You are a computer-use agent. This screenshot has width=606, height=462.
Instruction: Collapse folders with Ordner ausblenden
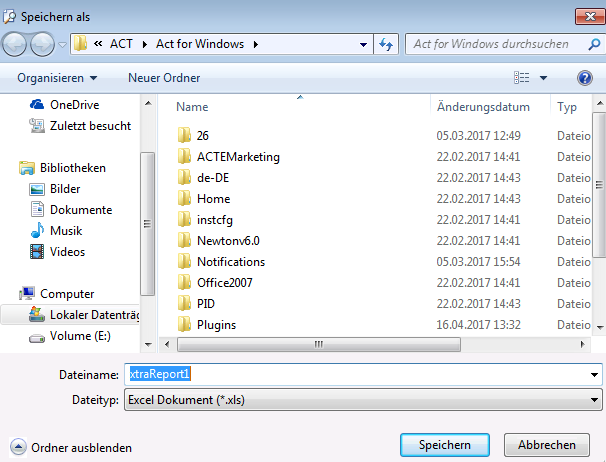tap(70, 448)
